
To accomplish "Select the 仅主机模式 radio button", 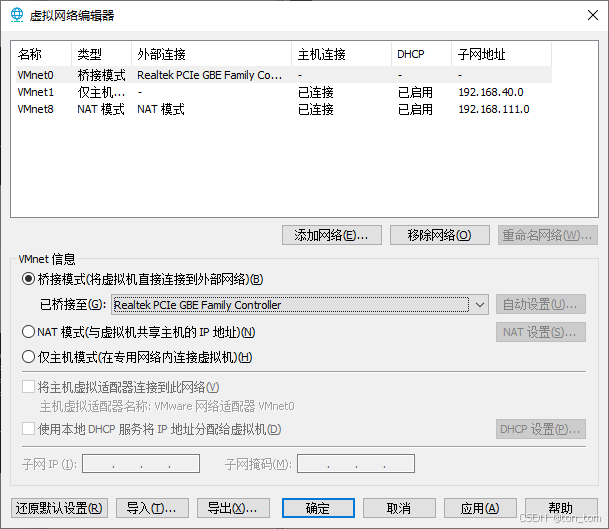I will (x=28, y=357).
